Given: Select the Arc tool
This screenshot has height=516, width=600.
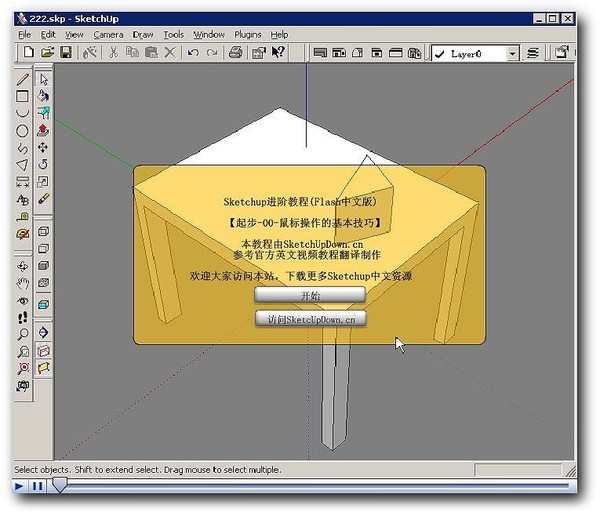Looking at the screenshot, I should pyautogui.click(x=23, y=113).
